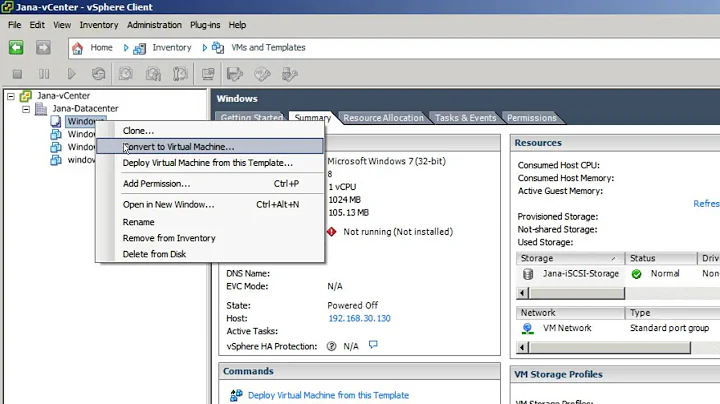Click the last icon in the toolbar
Screen dimensions: 720x404
[290, 74]
